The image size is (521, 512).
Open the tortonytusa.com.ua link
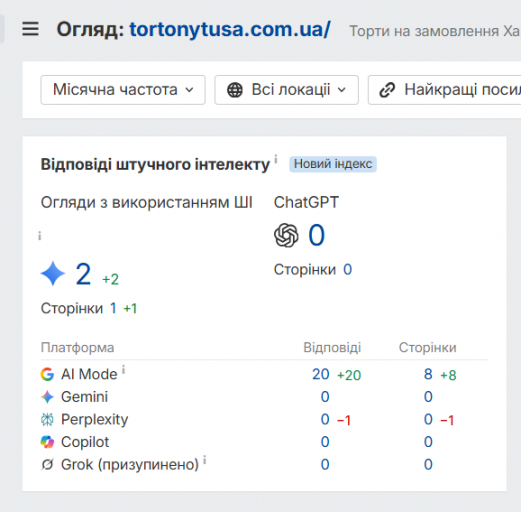point(230,29)
